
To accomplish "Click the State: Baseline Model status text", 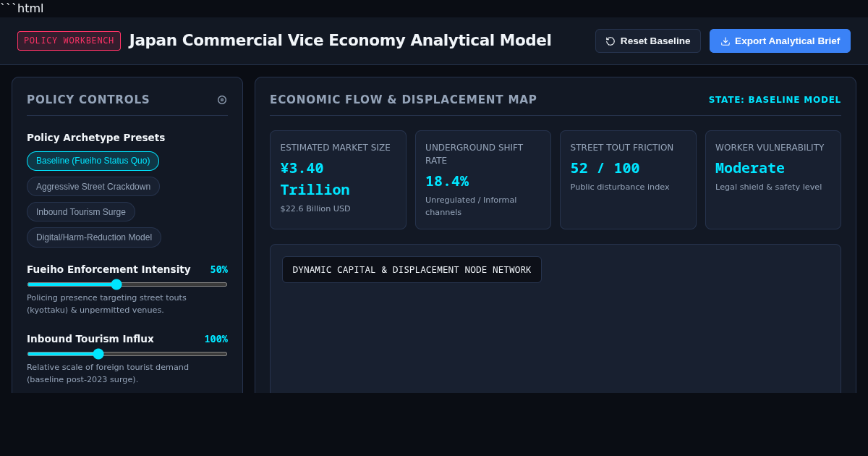I will 775,100.
